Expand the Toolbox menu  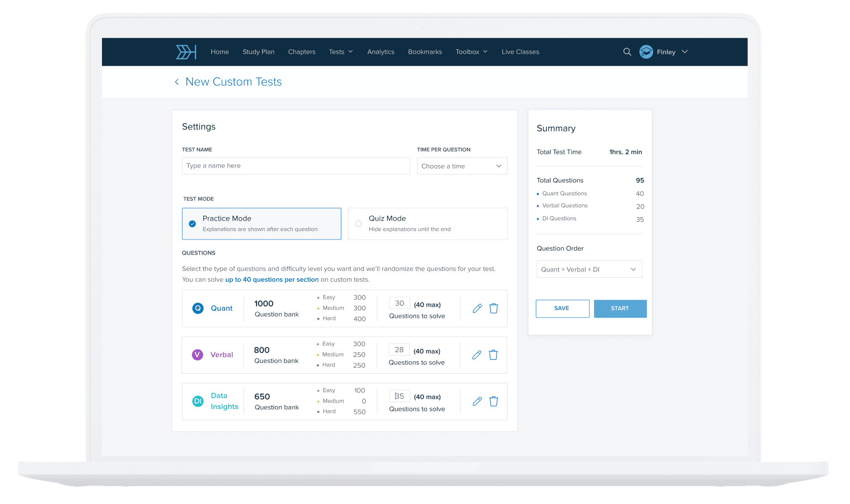pos(472,52)
